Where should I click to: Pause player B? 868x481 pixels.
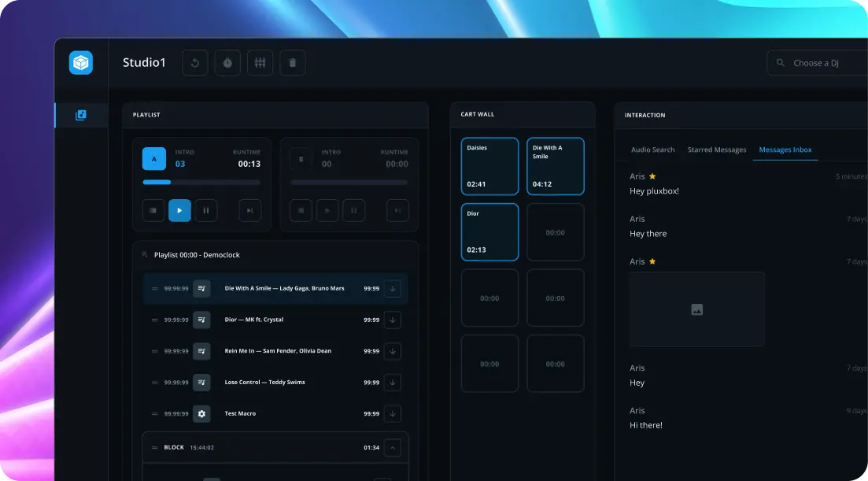pos(354,210)
